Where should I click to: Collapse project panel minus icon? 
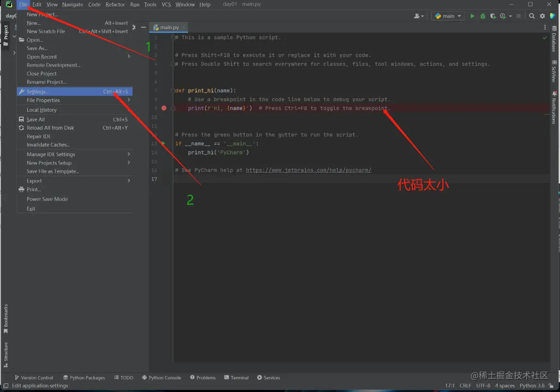pos(143,27)
